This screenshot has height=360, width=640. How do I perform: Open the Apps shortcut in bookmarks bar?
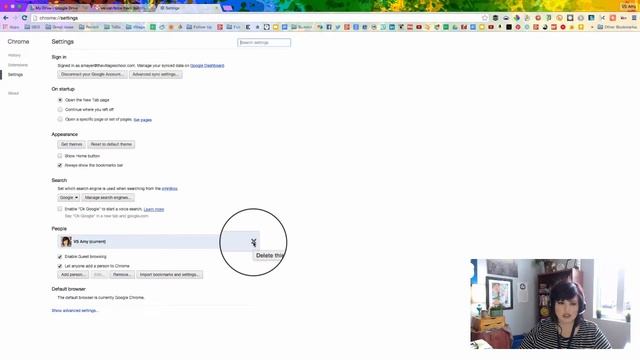tap(11, 27)
